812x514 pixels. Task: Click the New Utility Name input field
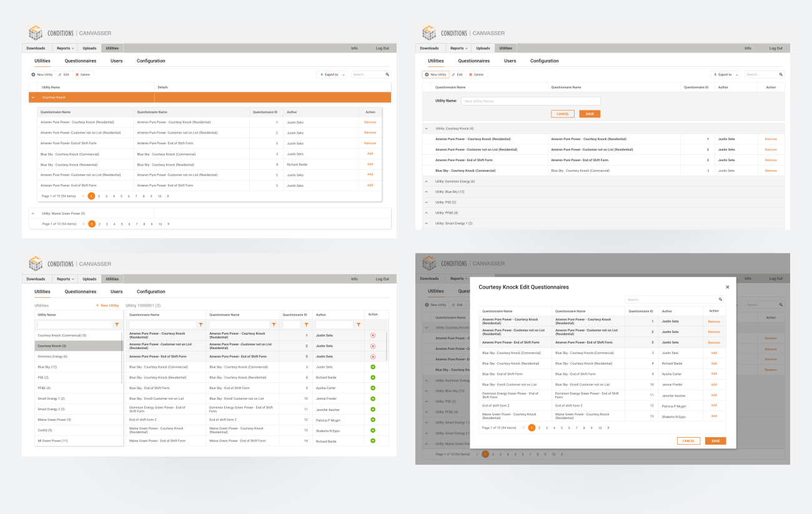530,101
